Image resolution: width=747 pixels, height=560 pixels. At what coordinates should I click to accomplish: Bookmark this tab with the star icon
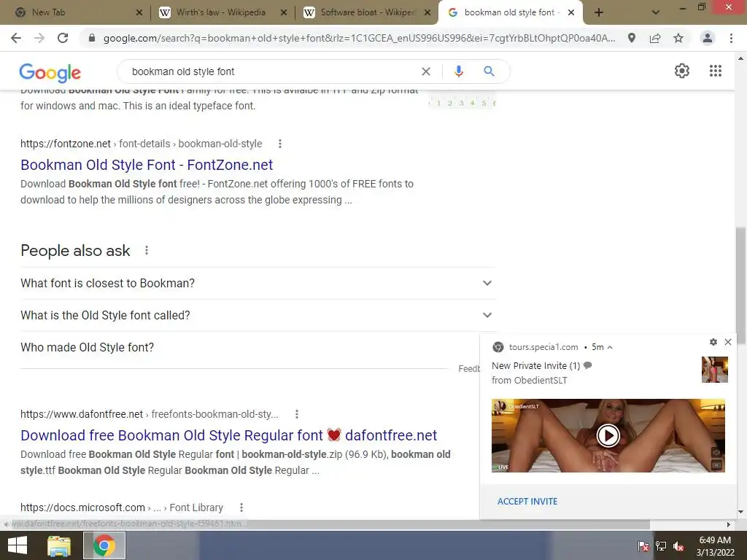(678, 38)
